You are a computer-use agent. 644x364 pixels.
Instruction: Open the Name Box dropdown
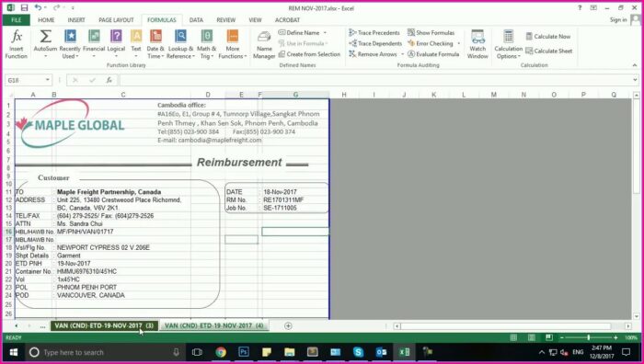tap(48, 80)
